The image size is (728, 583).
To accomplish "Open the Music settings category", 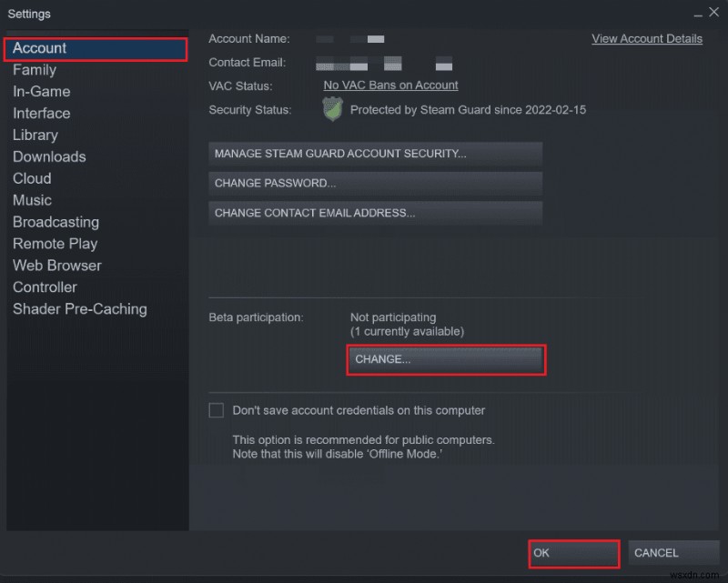I will point(32,200).
